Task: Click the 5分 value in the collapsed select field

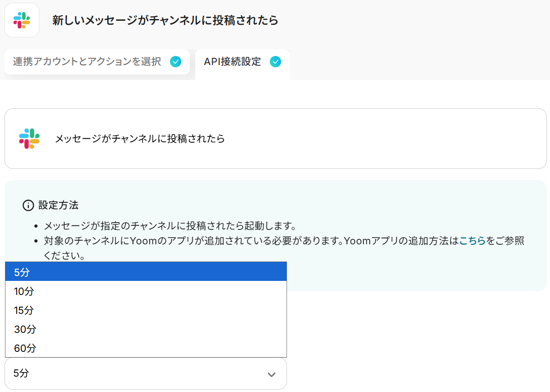Action: coord(22,373)
